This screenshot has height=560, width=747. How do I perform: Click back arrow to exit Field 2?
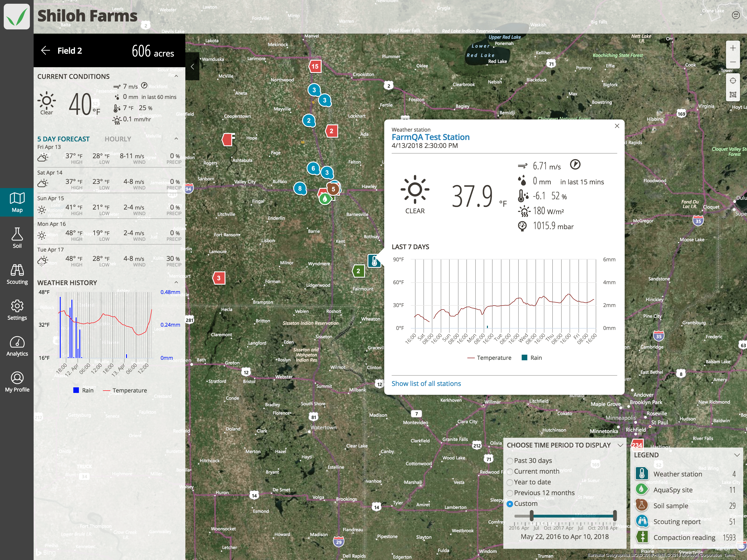pyautogui.click(x=46, y=51)
